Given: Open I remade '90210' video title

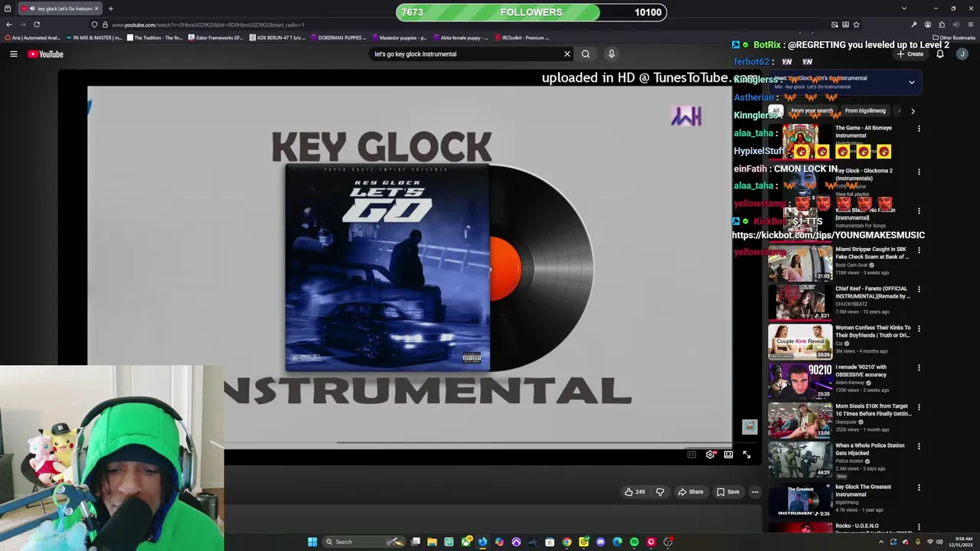Looking at the screenshot, I should 861,370.
